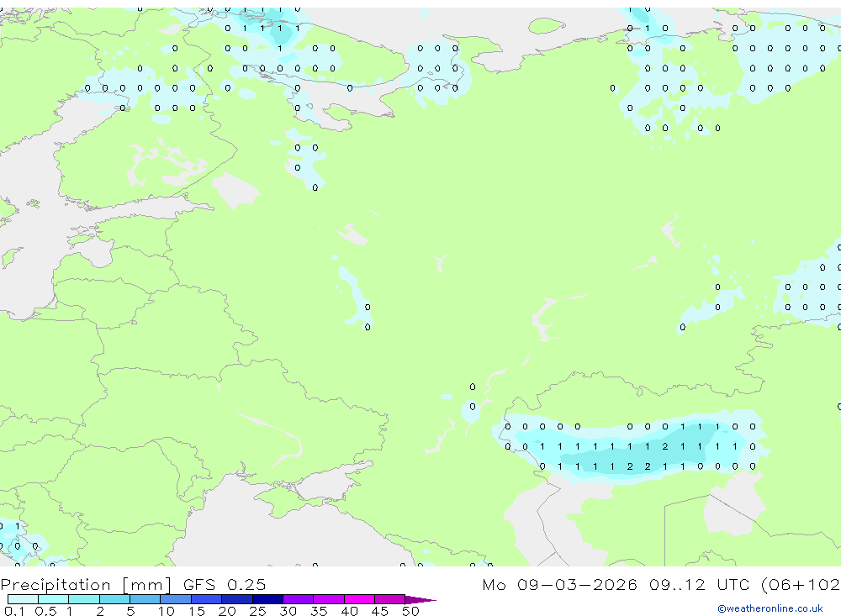This screenshot has height=616, width=841.
Task: Select the 30–35 mm violet legend swatch
Action: [299, 599]
